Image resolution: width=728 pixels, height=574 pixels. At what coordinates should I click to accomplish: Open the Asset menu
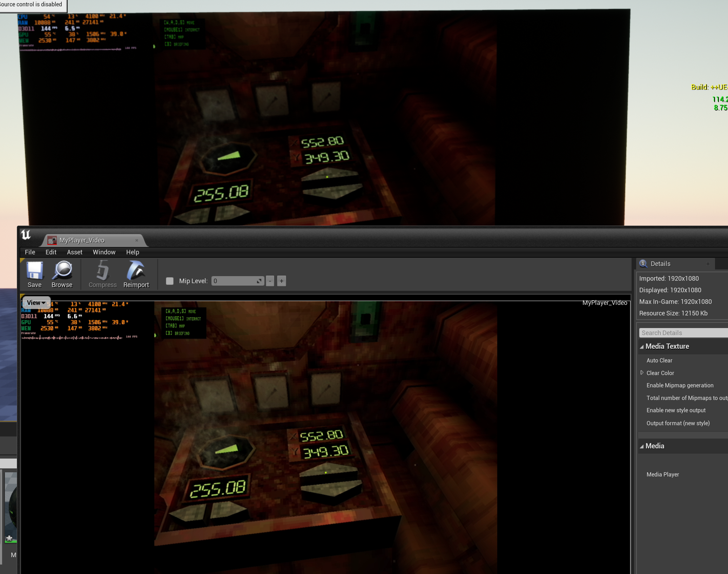click(x=74, y=252)
